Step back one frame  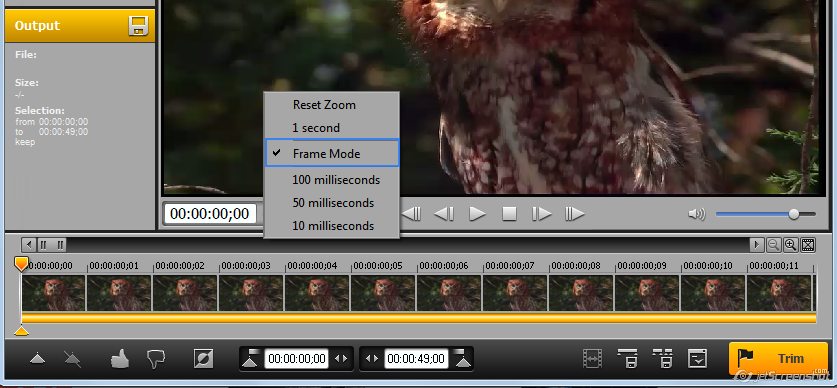[444, 214]
